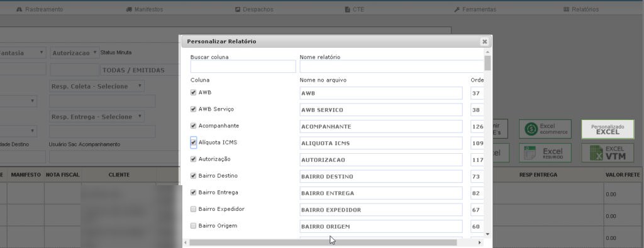This screenshot has height=248, width=644.
Task: Open the Resp. Entrega - Selecione dropdown
Action: [96, 117]
